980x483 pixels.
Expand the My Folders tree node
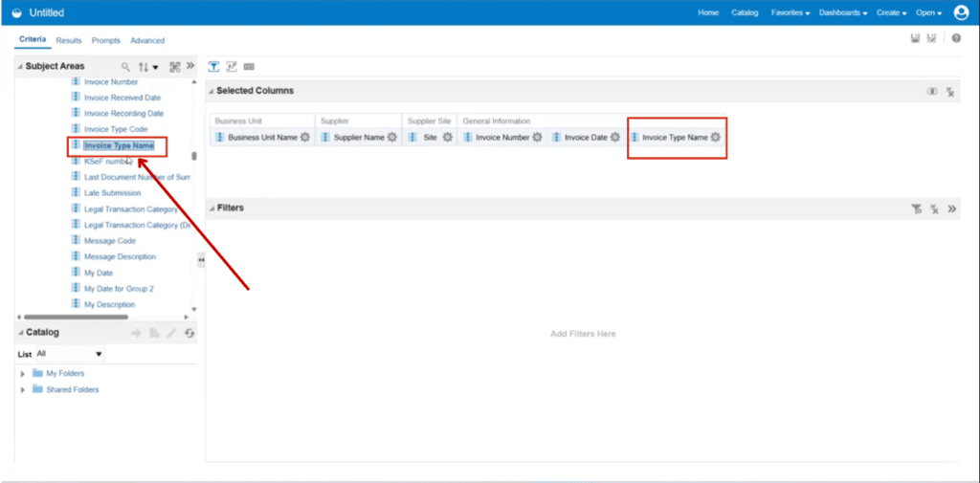(x=23, y=374)
